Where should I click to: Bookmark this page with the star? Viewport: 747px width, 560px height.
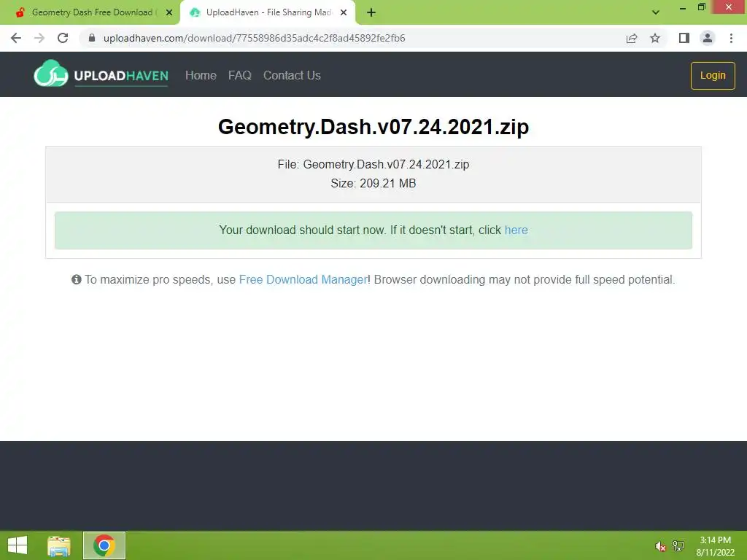point(655,38)
